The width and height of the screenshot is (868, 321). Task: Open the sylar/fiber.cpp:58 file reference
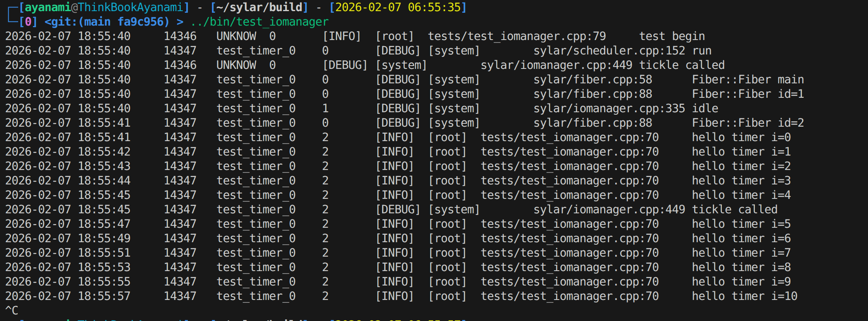593,80
